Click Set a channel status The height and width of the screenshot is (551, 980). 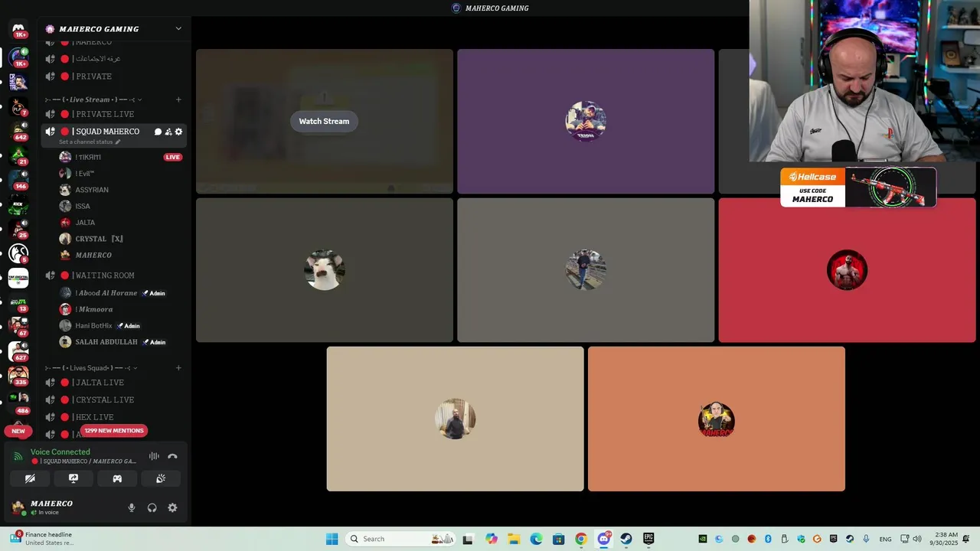point(90,142)
